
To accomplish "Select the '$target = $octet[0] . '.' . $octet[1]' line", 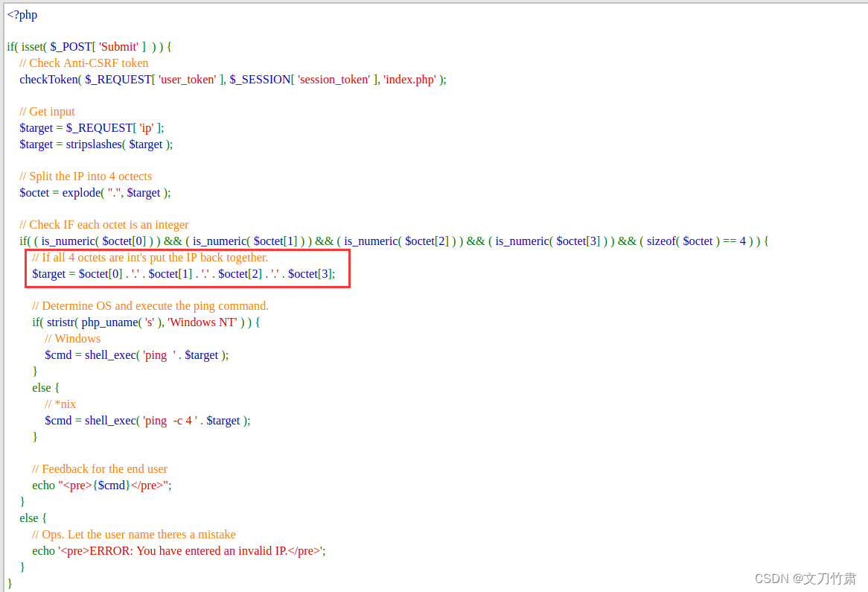I will pos(184,274).
